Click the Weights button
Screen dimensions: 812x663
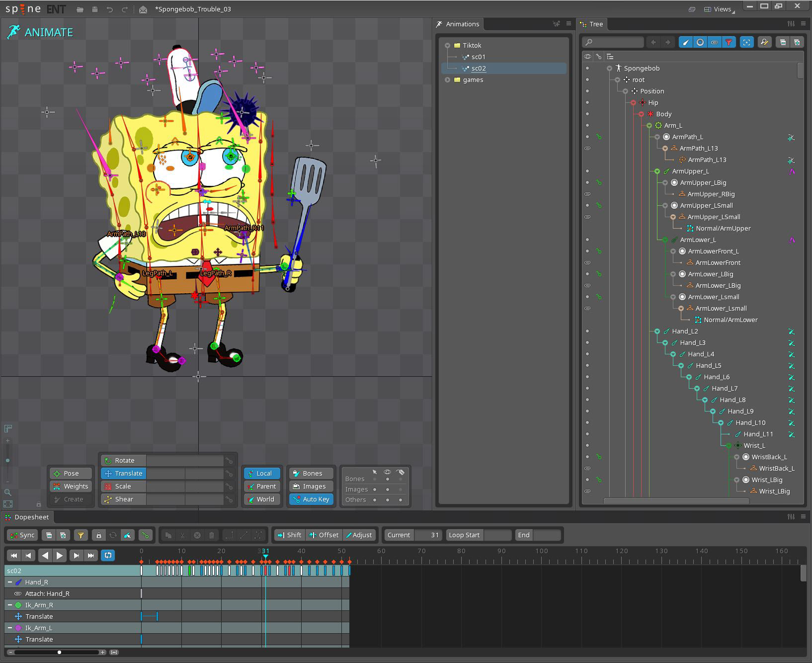(x=71, y=486)
